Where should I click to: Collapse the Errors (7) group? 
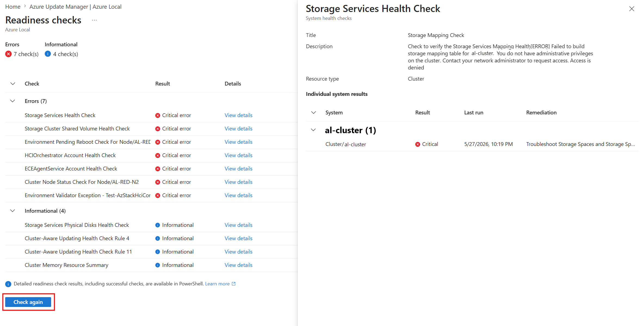click(13, 101)
